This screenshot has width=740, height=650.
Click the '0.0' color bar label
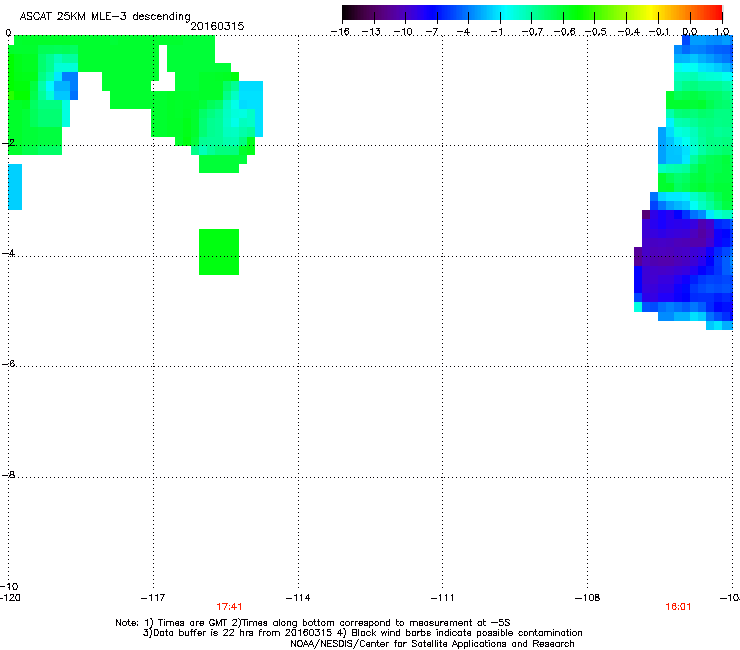pyautogui.click(x=690, y=32)
